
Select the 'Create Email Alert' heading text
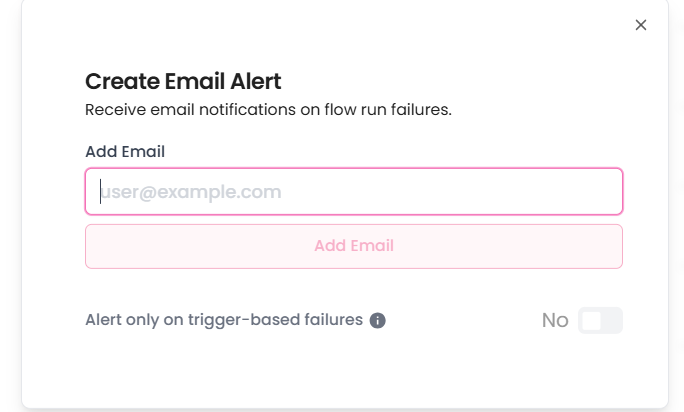click(x=183, y=81)
